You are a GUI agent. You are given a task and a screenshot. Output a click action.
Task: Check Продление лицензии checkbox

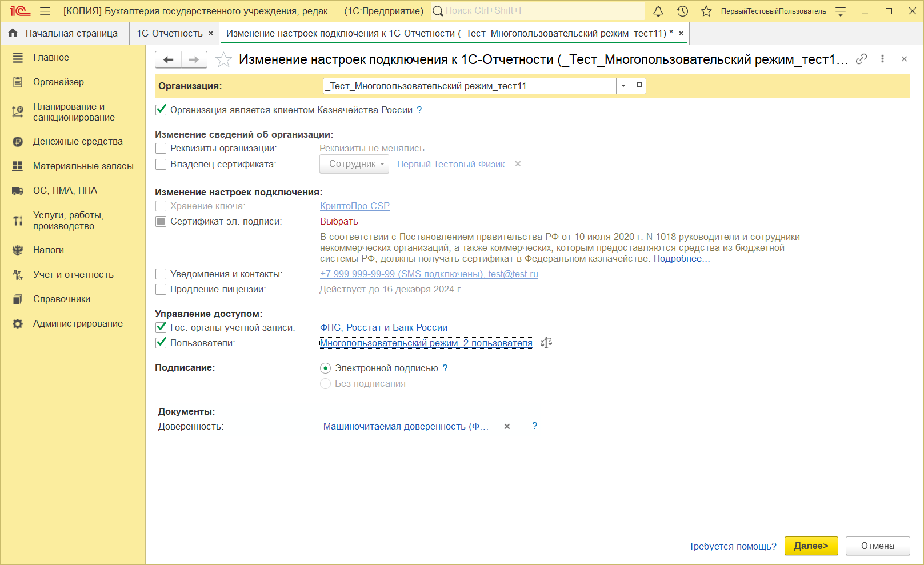pyautogui.click(x=161, y=289)
